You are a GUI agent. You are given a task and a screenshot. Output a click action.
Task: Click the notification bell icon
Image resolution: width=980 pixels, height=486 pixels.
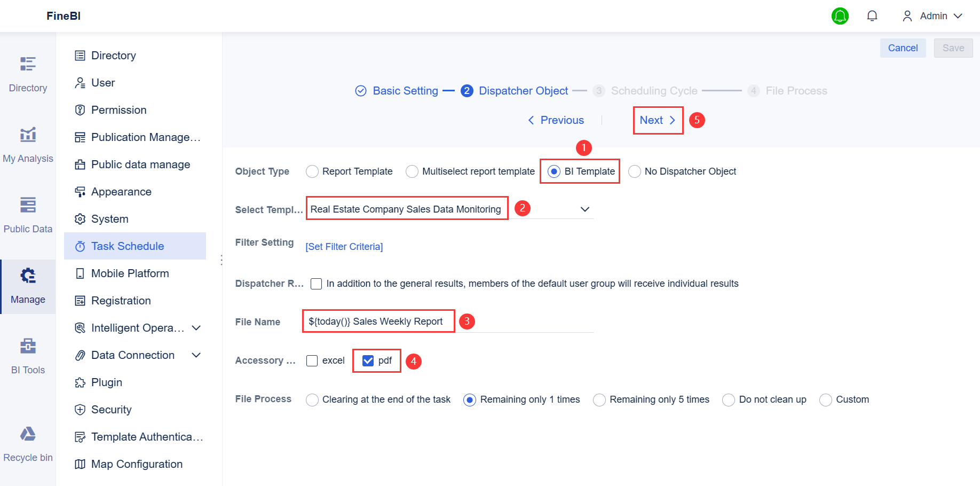(x=872, y=15)
